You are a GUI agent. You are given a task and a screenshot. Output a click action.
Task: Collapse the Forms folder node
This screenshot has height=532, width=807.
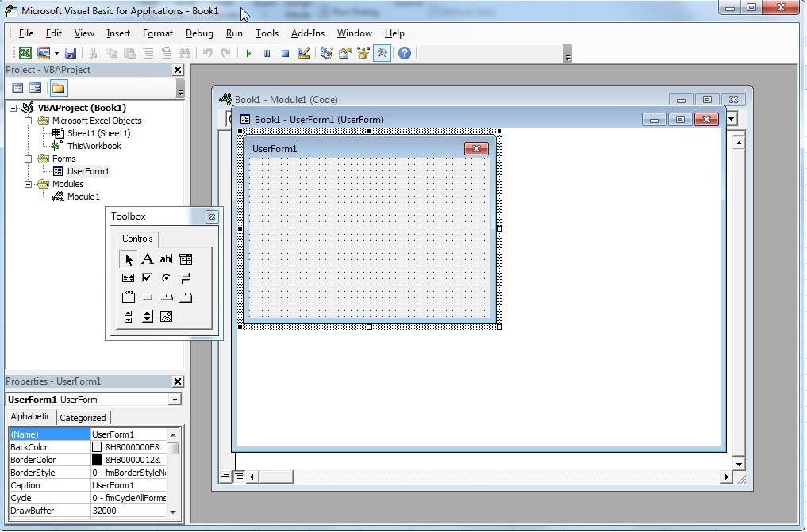point(29,159)
